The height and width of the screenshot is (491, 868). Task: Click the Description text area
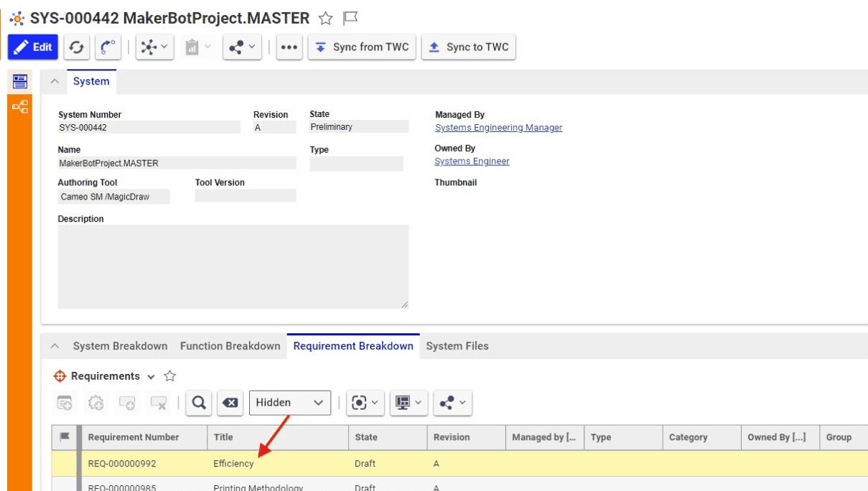[233, 267]
